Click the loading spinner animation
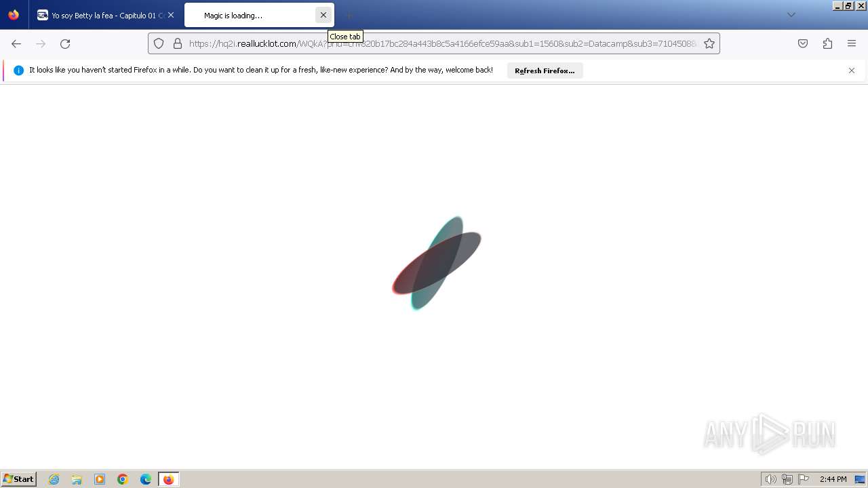The image size is (868, 488). coord(437,263)
